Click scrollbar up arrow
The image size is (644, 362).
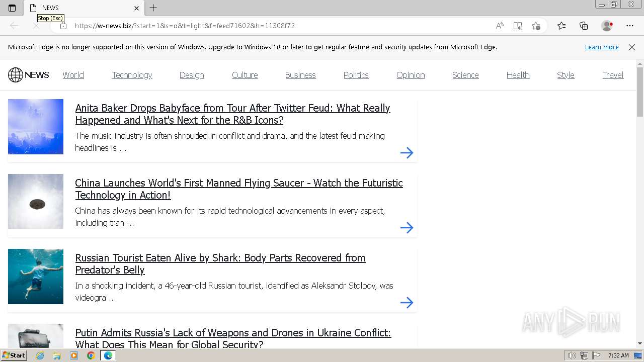pyautogui.click(x=640, y=63)
